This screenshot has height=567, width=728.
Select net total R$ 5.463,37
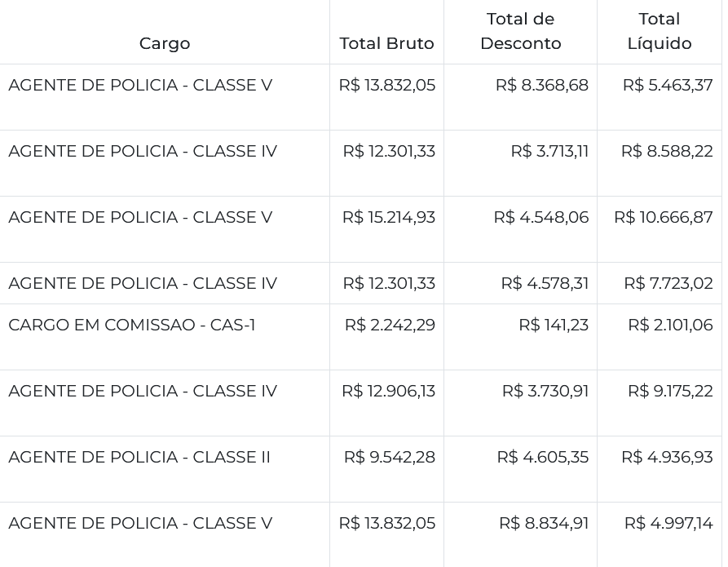(x=668, y=85)
